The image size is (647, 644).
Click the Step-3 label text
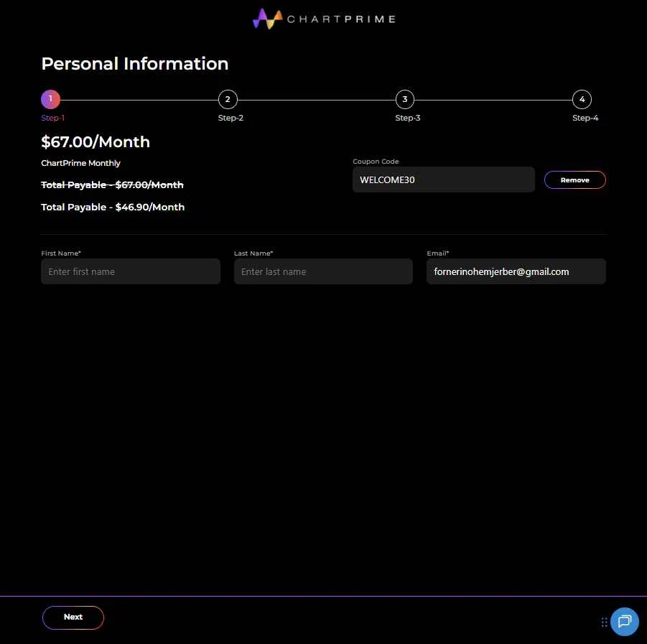[408, 118]
